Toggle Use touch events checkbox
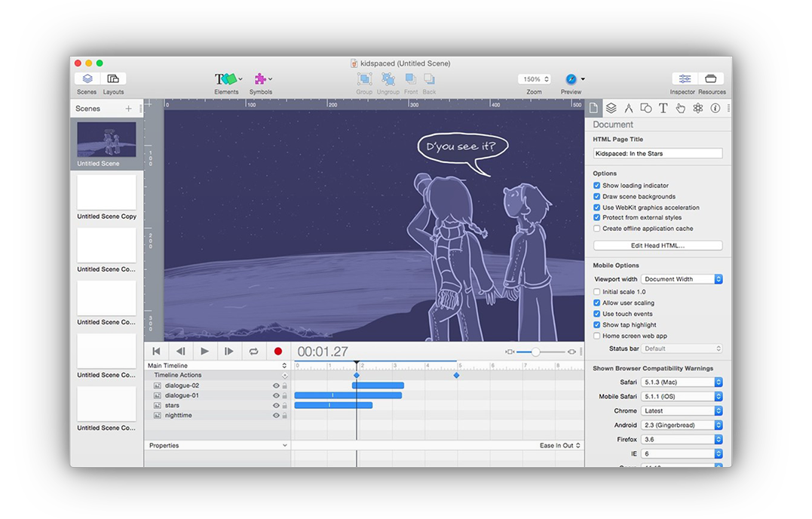The width and height of the screenshot is (812, 519). (x=596, y=313)
